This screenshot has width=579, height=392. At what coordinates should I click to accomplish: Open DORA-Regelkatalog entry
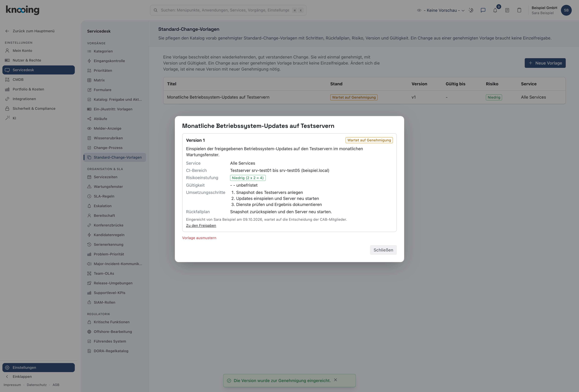115,351
